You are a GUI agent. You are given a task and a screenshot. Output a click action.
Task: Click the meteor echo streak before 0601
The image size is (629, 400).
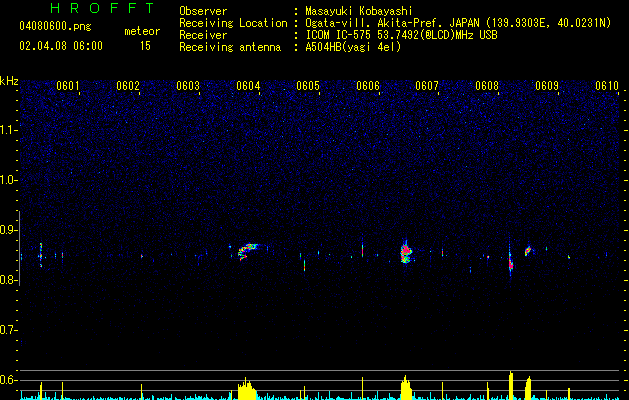[41, 255]
